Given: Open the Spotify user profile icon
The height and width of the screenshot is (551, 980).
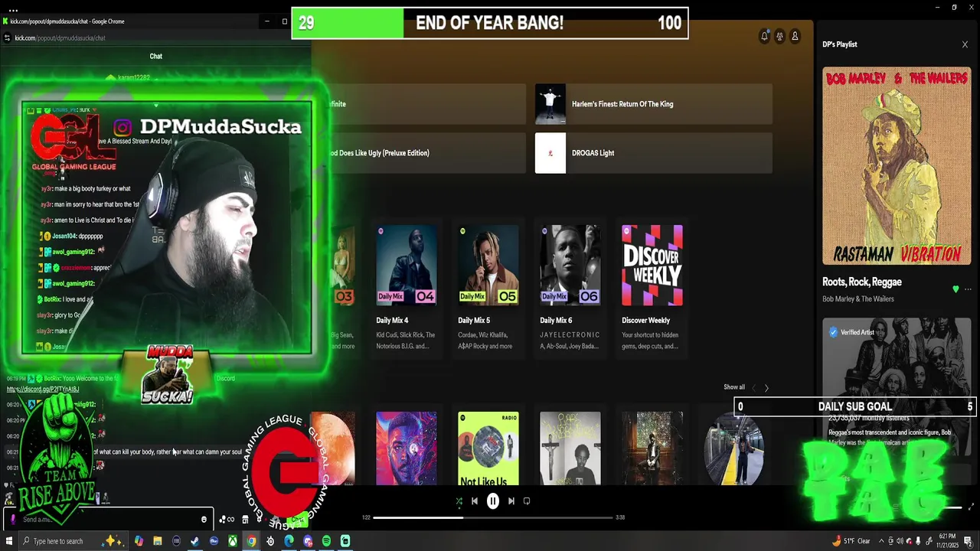Looking at the screenshot, I should pyautogui.click(x=795, y=36).
